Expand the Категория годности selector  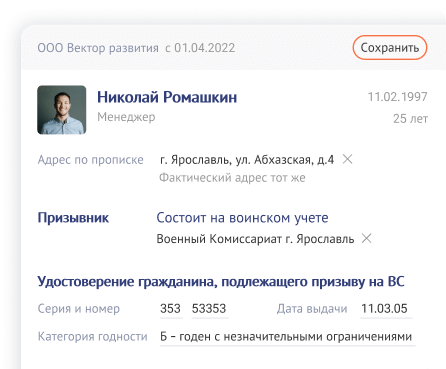click(x=287, y=337)
